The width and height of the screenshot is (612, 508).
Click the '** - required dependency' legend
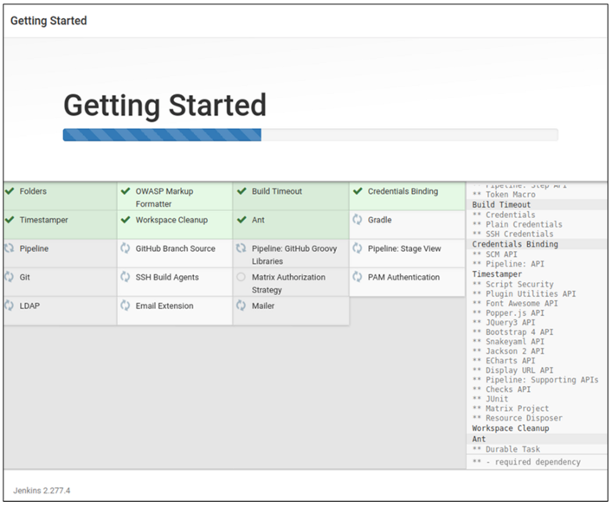tap(526, 462)
